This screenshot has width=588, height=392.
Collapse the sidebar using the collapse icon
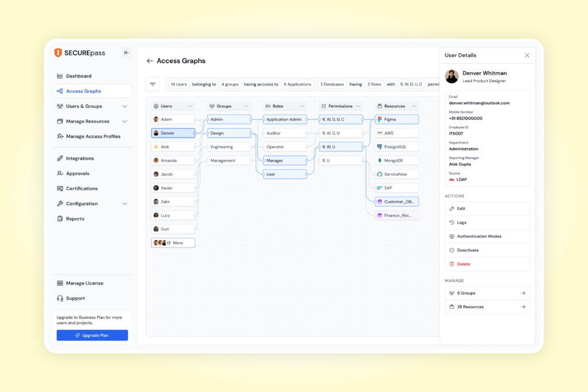126,53
